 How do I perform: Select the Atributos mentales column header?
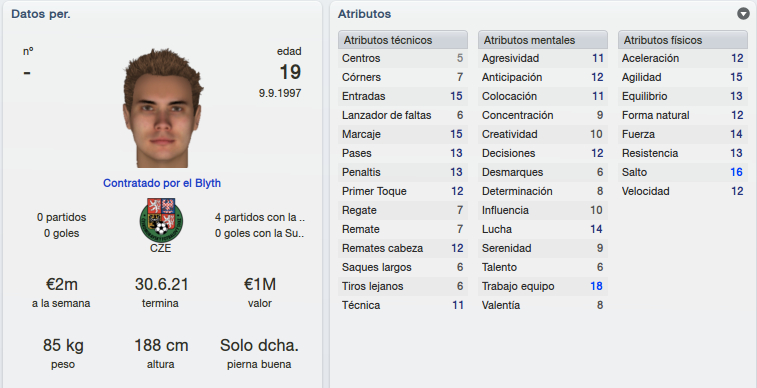pos(543,40)
